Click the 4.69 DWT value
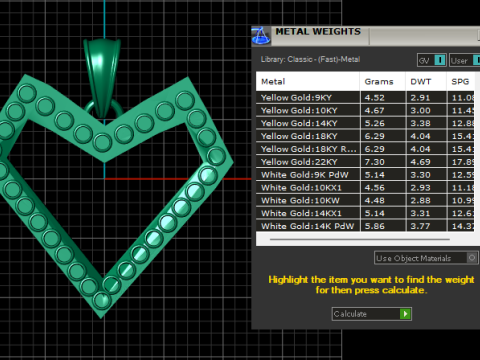Image resolution: width=480 pixels, height=360 pixels. pos(420,162)
